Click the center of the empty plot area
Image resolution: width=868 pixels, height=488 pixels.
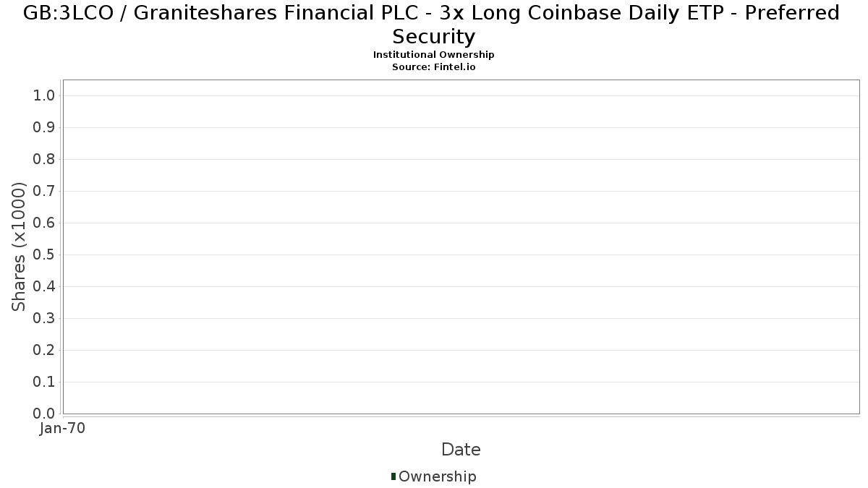point(461,247)
